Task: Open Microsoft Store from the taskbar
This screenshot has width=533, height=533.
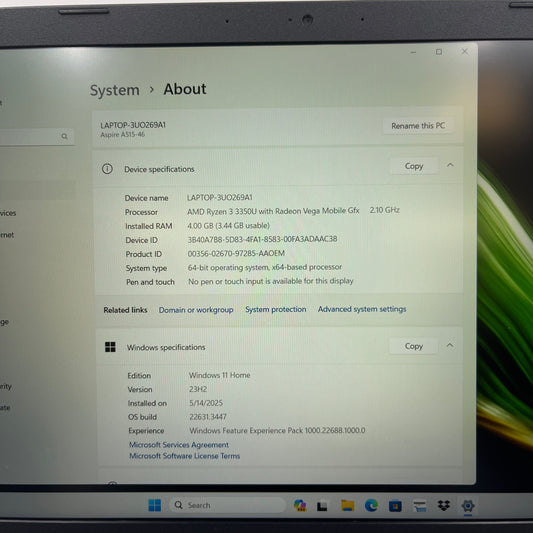Action: click(x=395, y=506)
